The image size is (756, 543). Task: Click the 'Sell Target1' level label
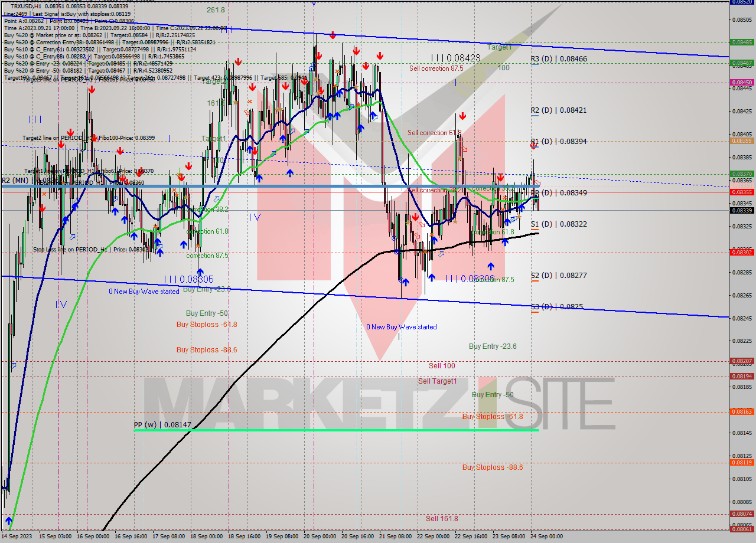tap(437, 381)
